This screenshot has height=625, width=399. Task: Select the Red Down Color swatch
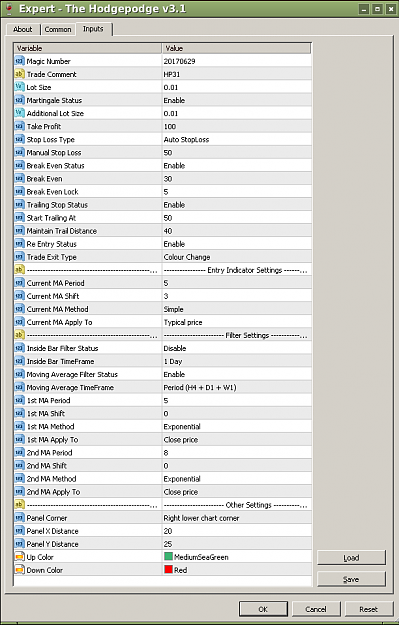168,570
